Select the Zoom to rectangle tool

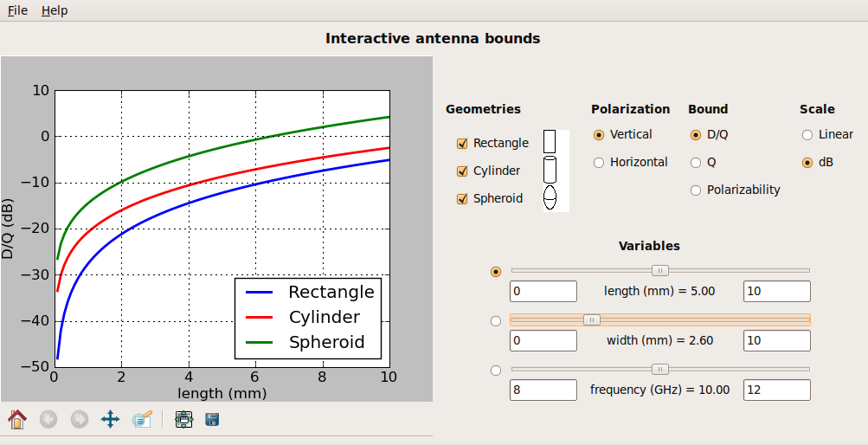click(142, 419)
